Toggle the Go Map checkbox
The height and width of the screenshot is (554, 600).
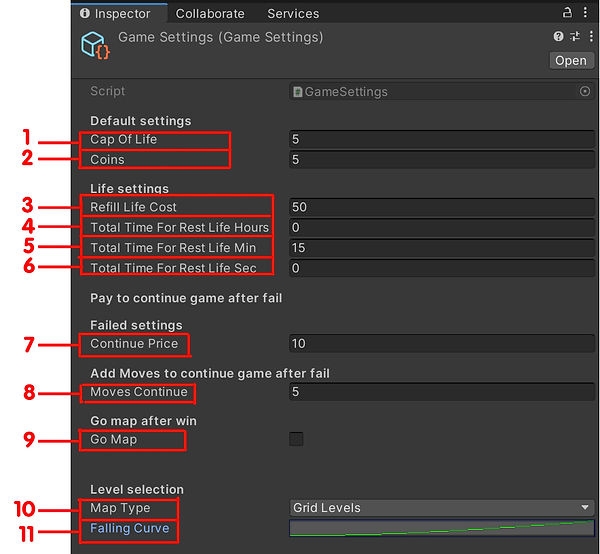coord(296,439)
